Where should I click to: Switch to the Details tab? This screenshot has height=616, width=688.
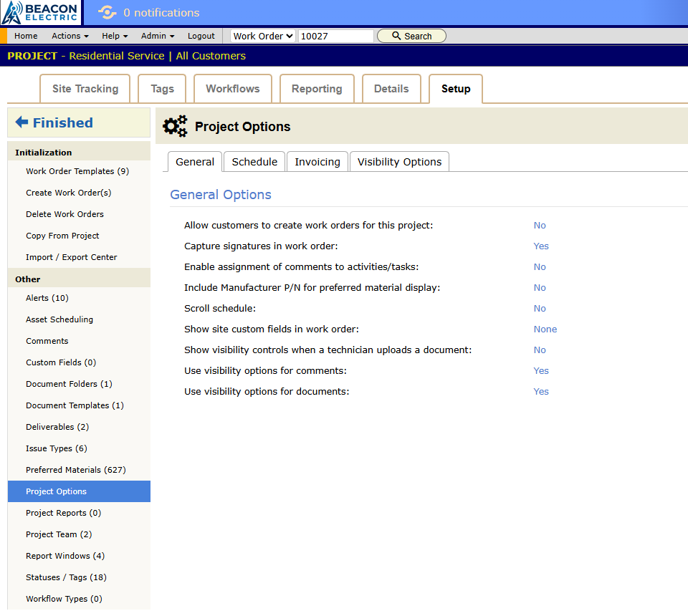point(391,89)
